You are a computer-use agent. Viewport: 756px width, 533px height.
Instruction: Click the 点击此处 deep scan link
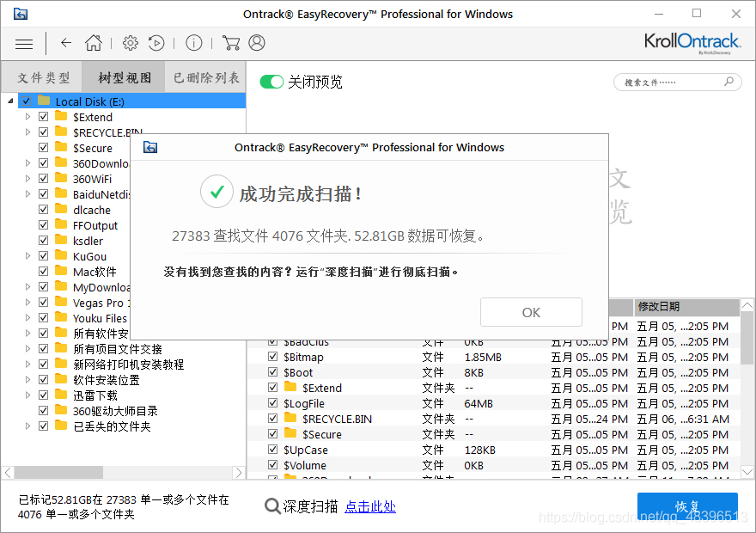point(370,506)
